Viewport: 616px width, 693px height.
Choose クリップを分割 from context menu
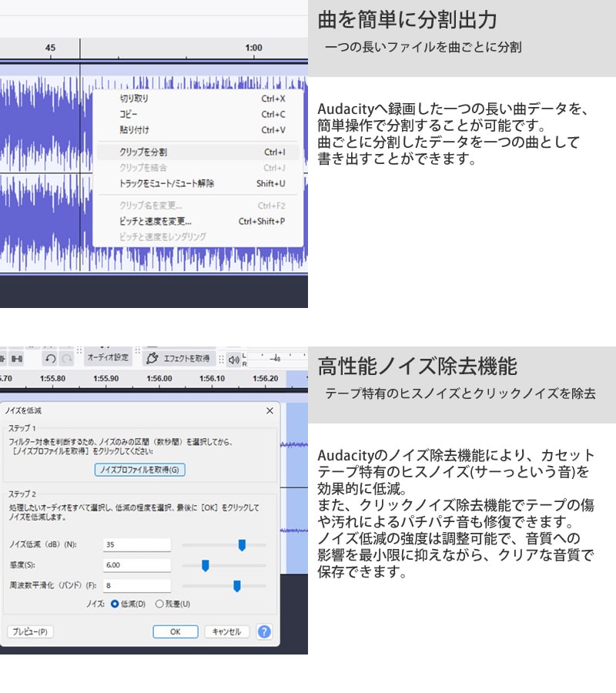pos(143,152)
